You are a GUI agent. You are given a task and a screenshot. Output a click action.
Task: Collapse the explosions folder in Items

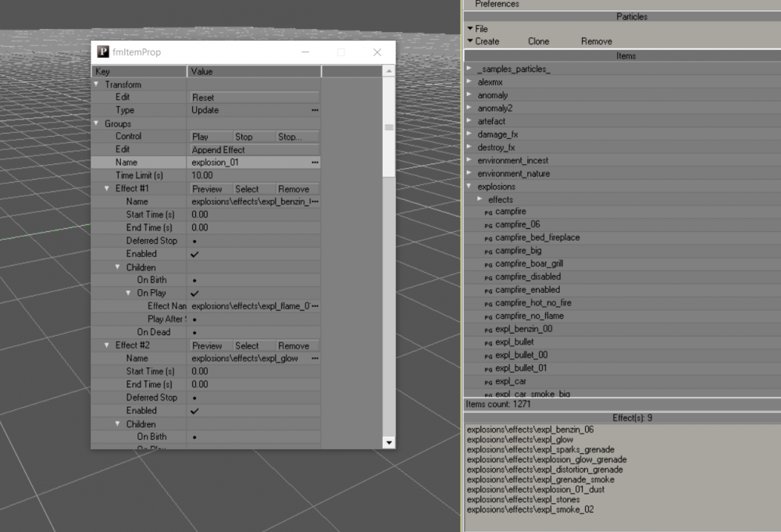pos(469,187)
